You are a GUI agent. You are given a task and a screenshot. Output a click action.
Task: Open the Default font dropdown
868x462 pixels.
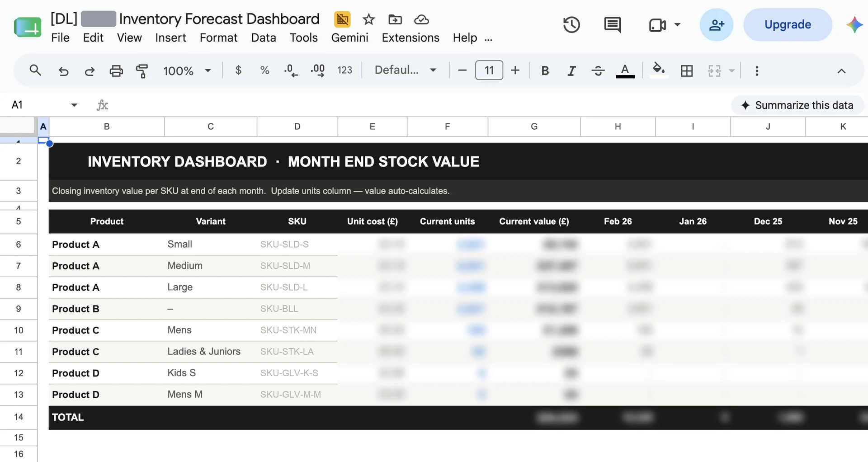(406, 70)
